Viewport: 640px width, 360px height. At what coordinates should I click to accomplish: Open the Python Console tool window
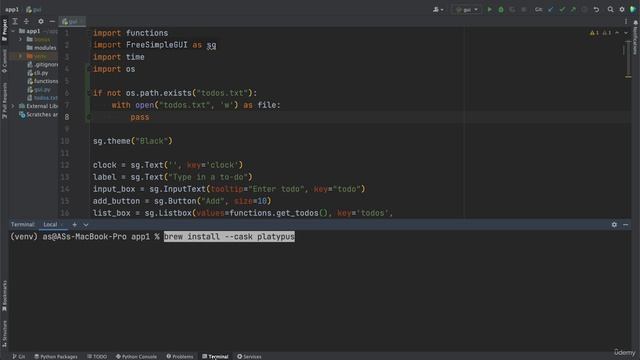136,356
